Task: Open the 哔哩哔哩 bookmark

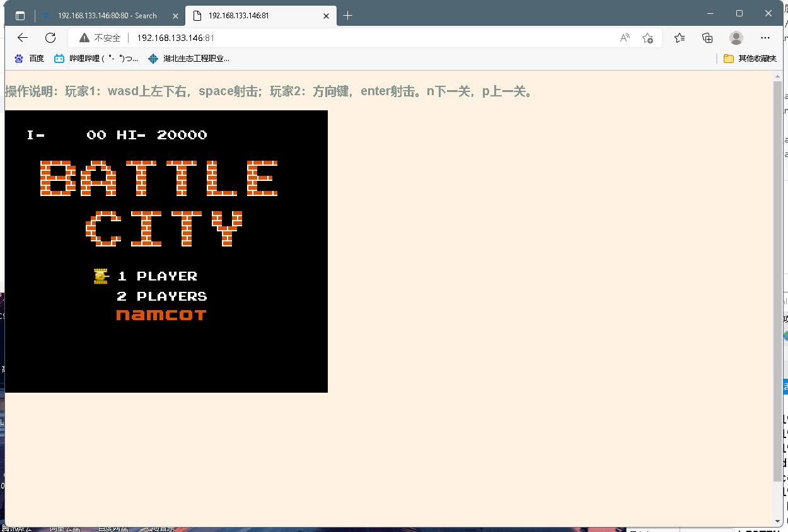Action: (96, 59)
